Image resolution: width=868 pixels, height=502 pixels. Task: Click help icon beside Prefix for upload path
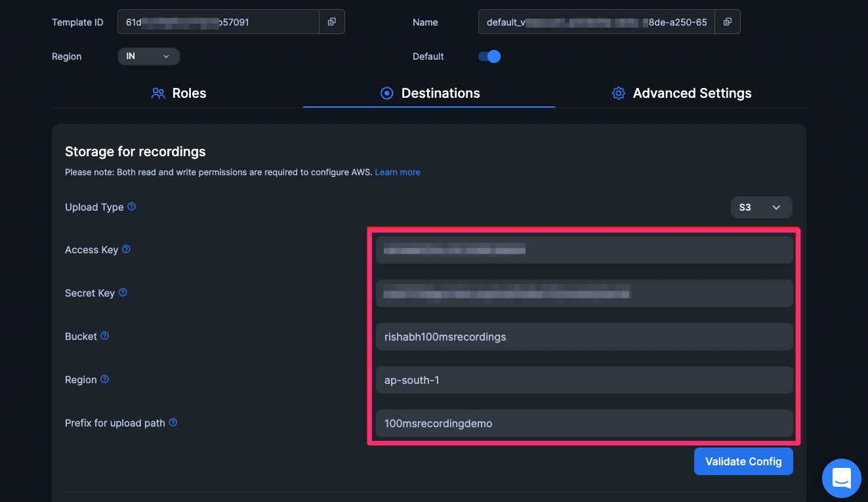(173, 423)
